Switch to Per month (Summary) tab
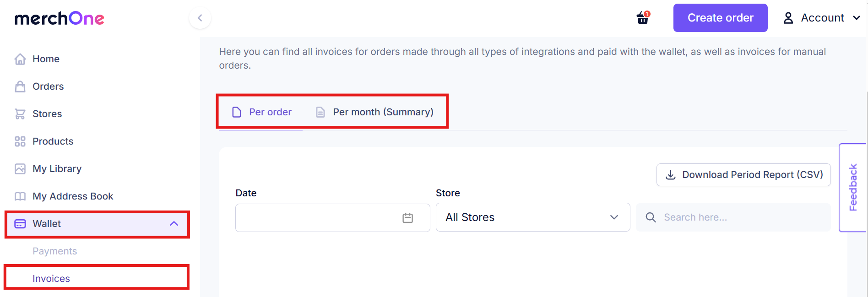This screenshot has height=297, width=868. click(x=374, y=112)
